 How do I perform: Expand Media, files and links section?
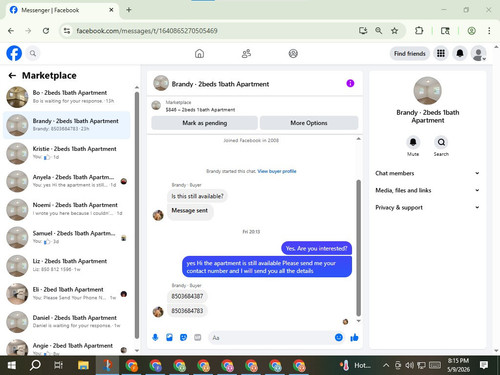click(427, 190)
